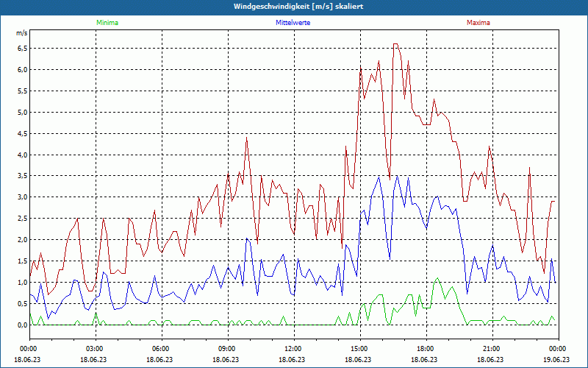Screen dimensions: 588x368
Task: Click the "21:00" time axis label
Action: [x=492, y=349]
